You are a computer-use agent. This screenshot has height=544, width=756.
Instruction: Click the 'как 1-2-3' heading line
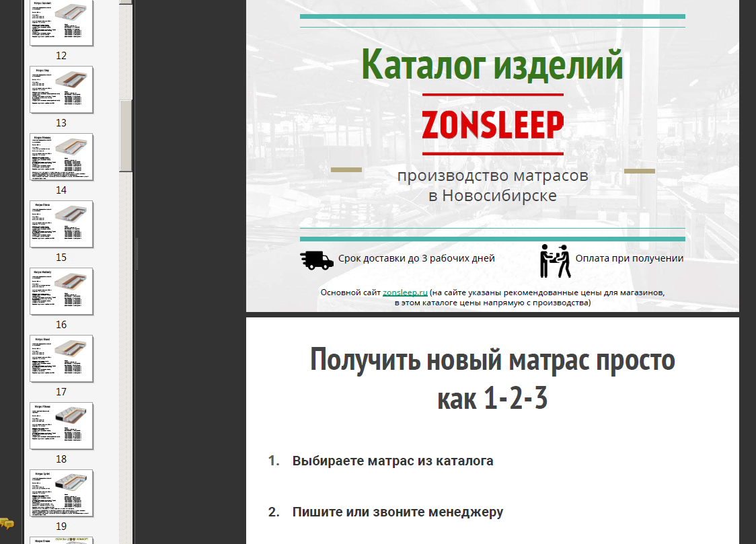(492, 399)
